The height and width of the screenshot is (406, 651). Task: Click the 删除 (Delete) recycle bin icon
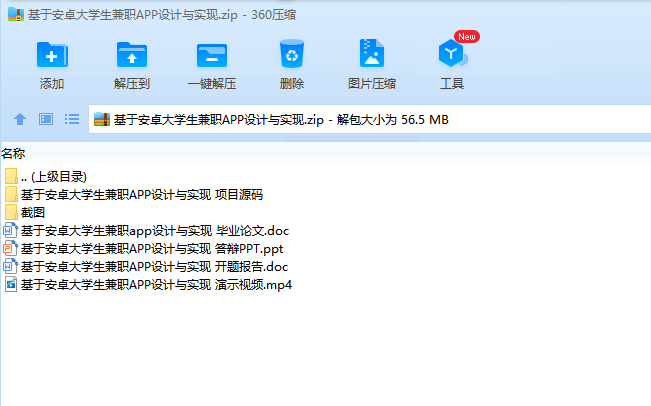coord(292,54)
